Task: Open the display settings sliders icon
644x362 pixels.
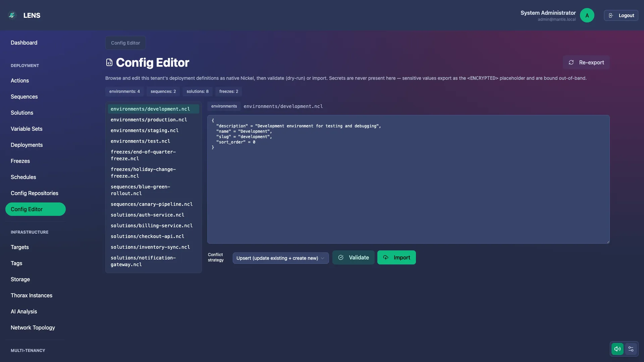Action: [x=631, y=349]
